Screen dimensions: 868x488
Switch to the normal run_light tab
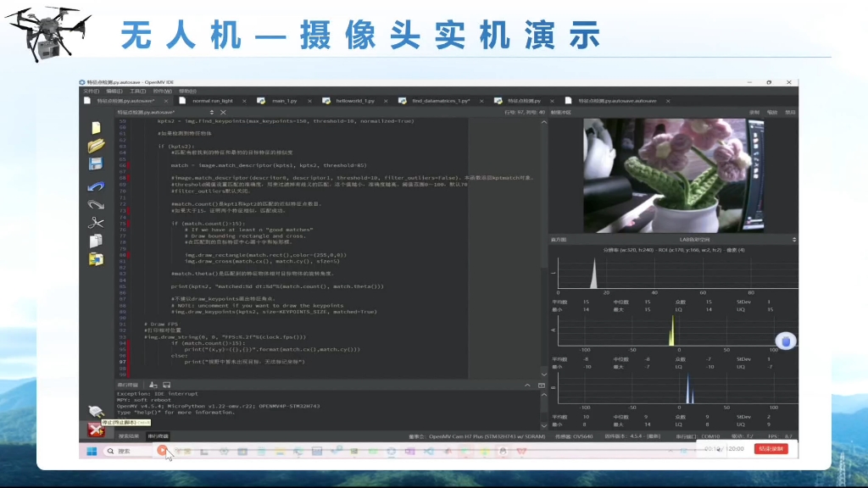[x=213, y=101]
